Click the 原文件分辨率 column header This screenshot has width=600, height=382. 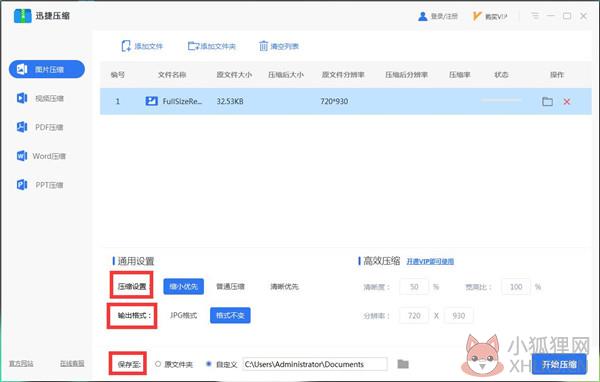pos(343,75)
